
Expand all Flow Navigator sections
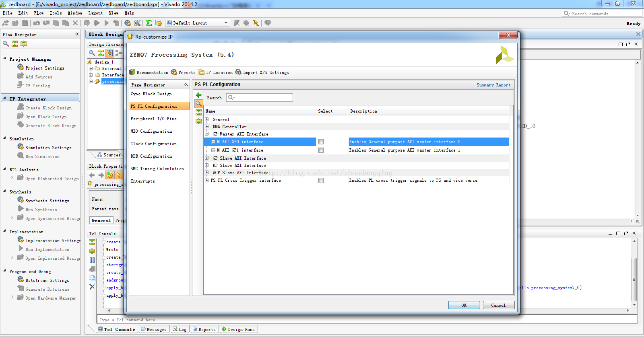[24, 43]
